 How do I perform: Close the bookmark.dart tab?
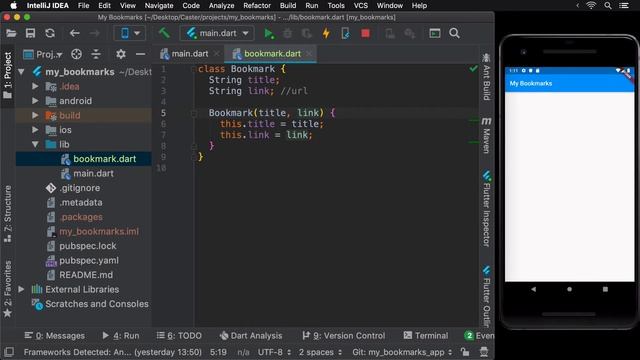point(309,54)
